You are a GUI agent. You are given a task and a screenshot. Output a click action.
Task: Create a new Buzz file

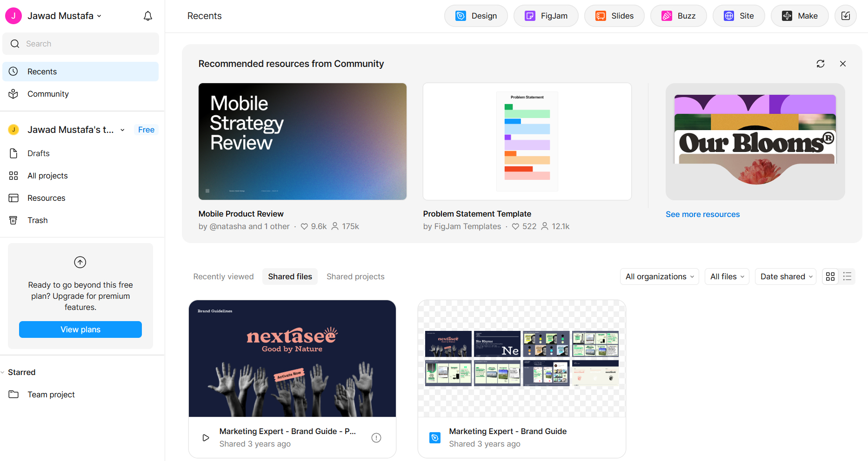pyautogui.click(x=679, y=16)
